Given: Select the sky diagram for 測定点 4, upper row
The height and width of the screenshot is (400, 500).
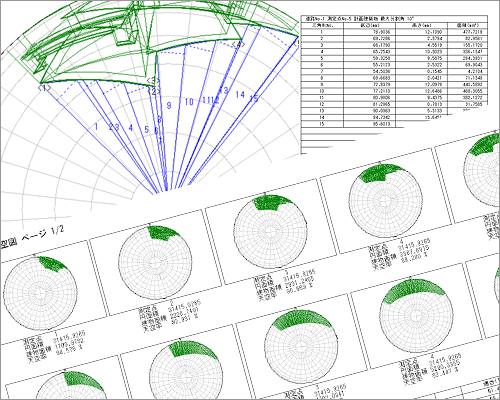Looking at the screenshot, I should (386, 201).
